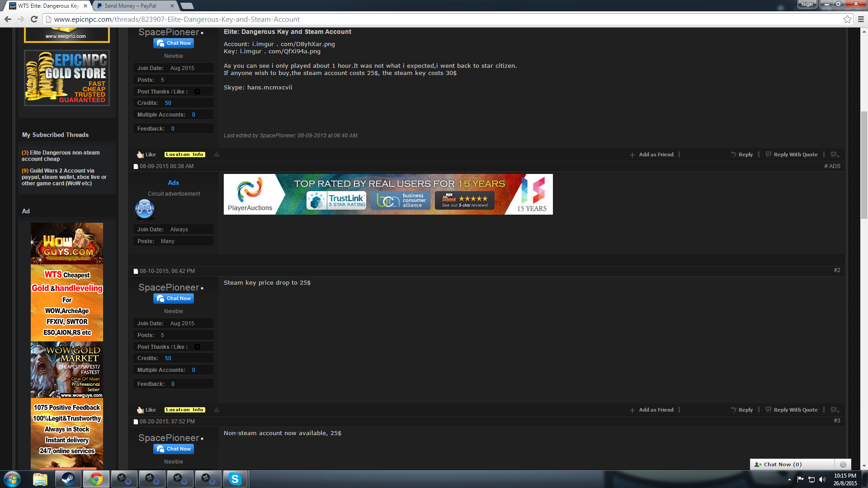Viewport: 868px width, 488px height.
Task: Reload the page with refresh icon
Action: pyautogui.click(x=34, y=19)
